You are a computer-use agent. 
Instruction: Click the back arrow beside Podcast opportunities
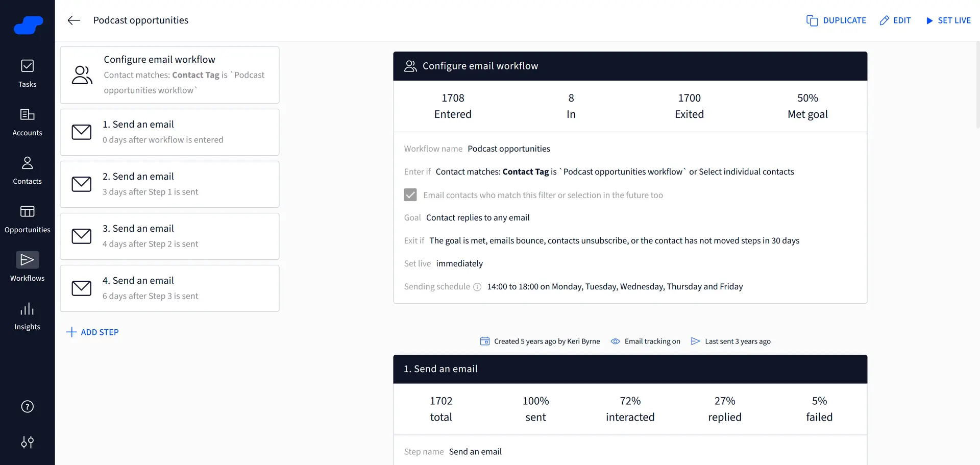pos(73,20)
